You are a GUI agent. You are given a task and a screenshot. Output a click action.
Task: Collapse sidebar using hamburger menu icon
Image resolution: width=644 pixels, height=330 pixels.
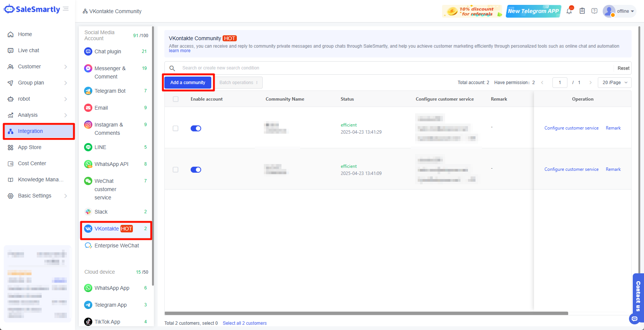pyautogui.click(x=66, y=9)
